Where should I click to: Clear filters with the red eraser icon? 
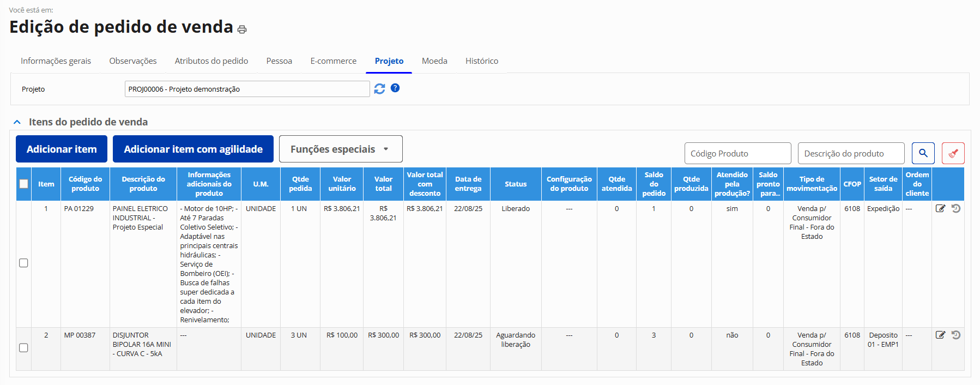[x=953, y=153]
